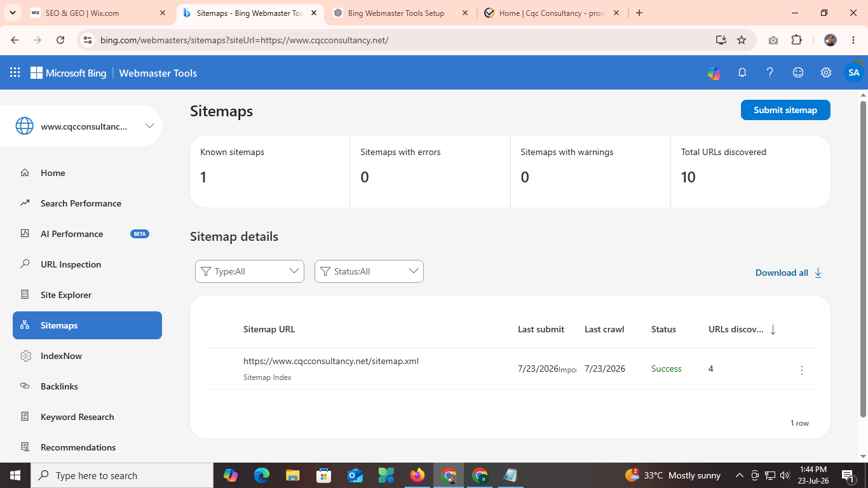Click the page vertical scrollbar
This screenshot has height=488, width=868.
click(863, 261)
